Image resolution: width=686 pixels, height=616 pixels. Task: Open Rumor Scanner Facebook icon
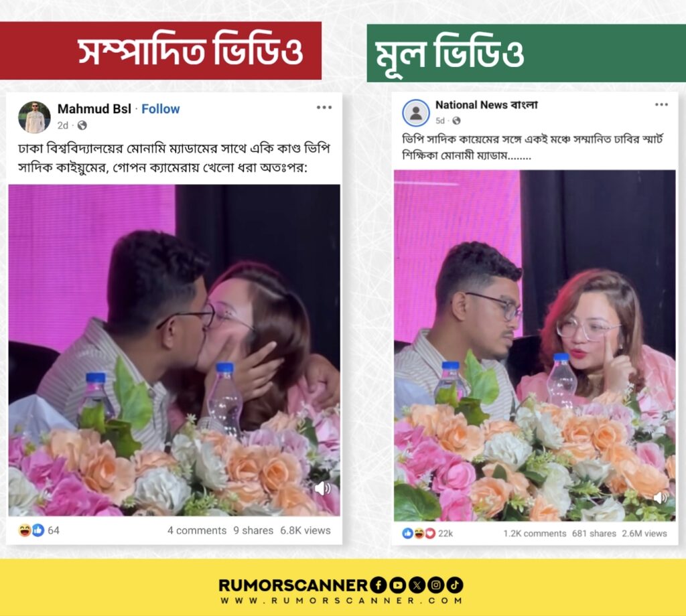pyautogui.click(x=378, y=585)
